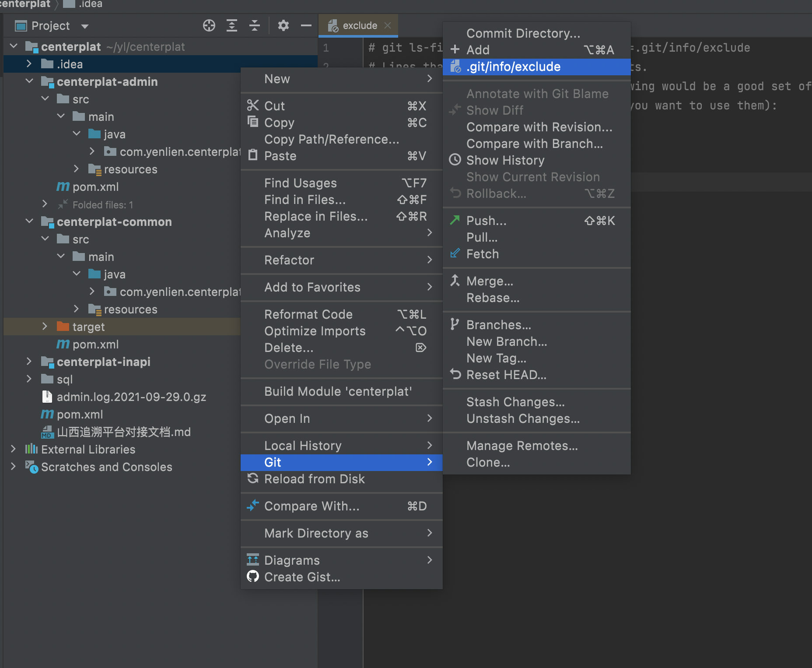Open the New submenu
This screenshot has height=668, width=812.
(x=341, y=79)
